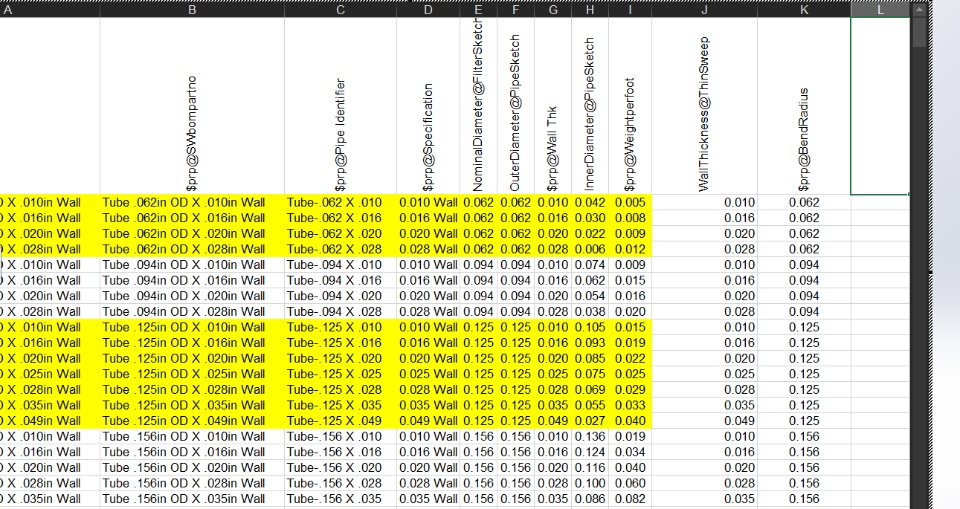
Task: Click the $prp@BendRadius header cell
Action: pyautogui.click(x=804, y=106)
